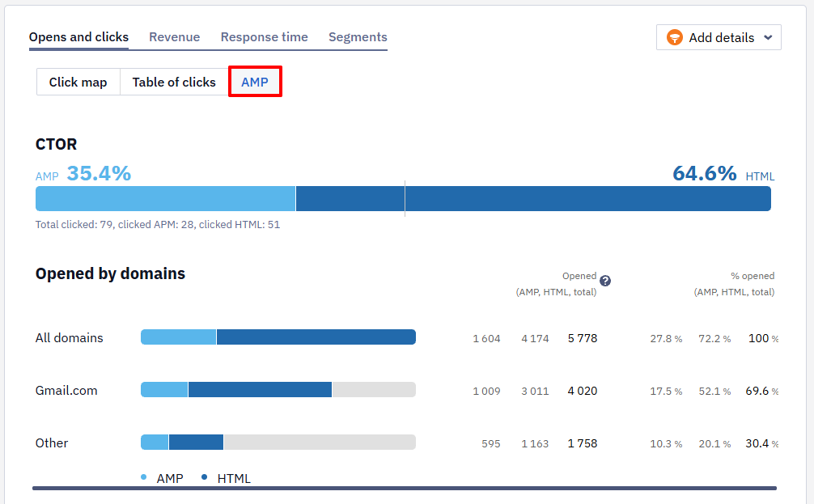Click the Gmail.com HTML bar segment
The height and width of the screenshot is (504, 814).
260,389
